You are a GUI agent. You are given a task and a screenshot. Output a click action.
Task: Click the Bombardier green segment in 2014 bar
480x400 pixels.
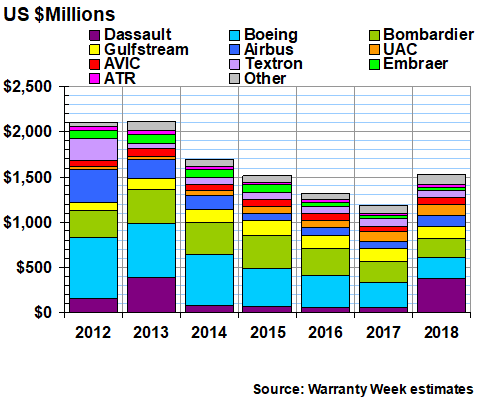tap(209, 239)
